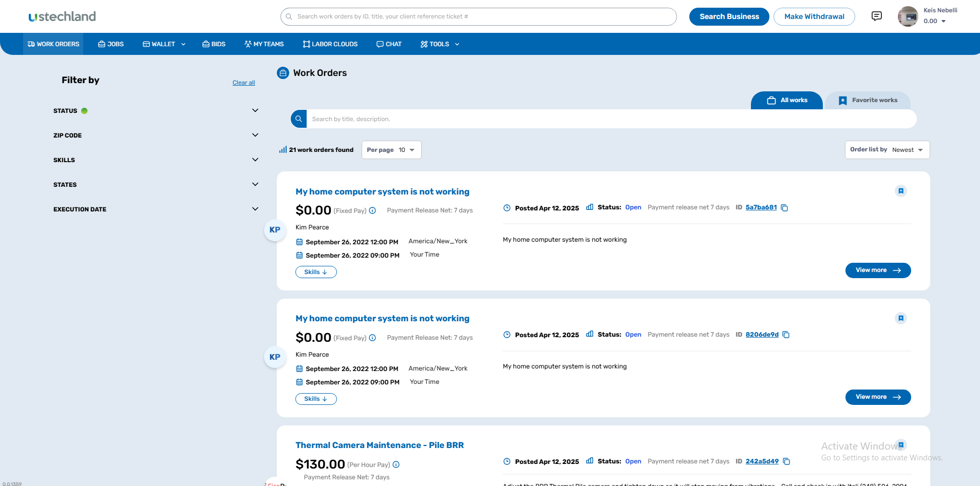
Task: Open the messages chat icon in header
Action: (877, 16)
